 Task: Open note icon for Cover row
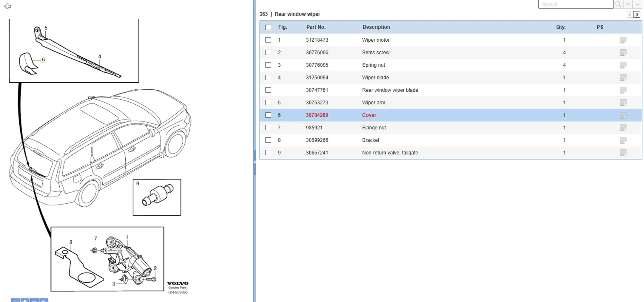point(623,115)
